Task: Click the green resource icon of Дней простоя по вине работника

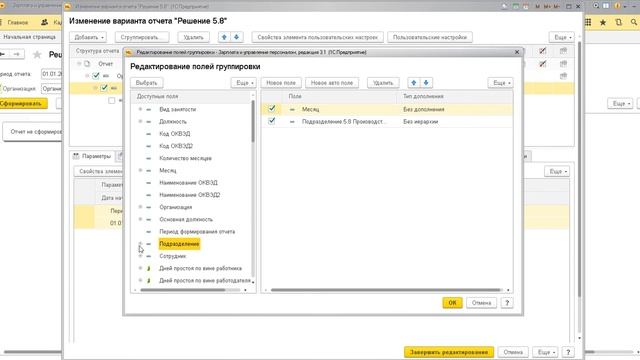Action: [149, 269]
